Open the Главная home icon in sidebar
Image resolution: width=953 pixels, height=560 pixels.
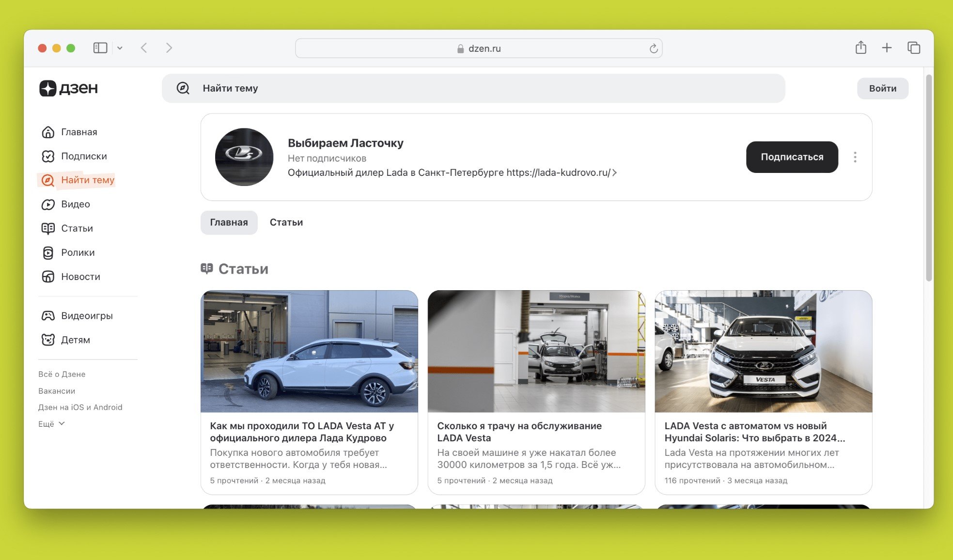48,132
